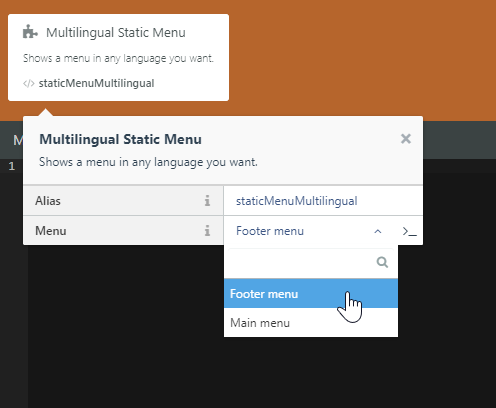Viewport: 496px width, 408px height.
Task: Click the card description about any language
Action: [x=118, y=58]
